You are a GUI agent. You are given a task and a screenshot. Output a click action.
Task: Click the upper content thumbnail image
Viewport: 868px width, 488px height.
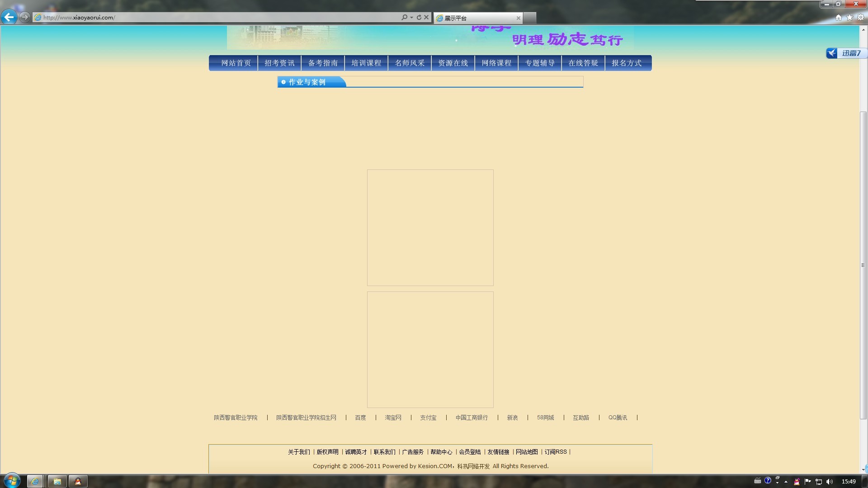[x=430, y=228]
